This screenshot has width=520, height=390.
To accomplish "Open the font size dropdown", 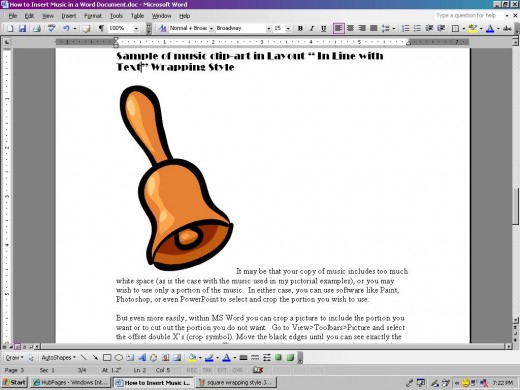I will pyautogui.click(x=288, y=29).
